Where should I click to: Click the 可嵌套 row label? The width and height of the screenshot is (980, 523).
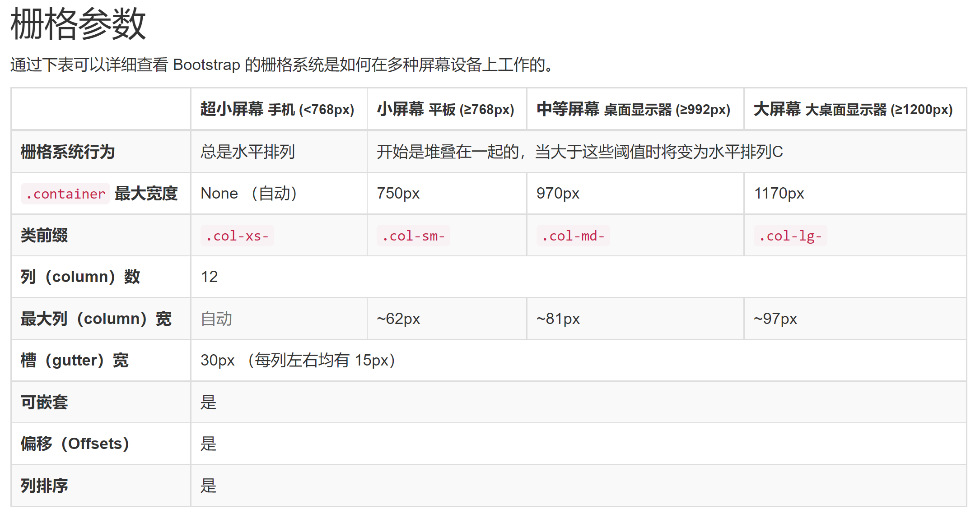pyautogui.click(x=44, y=402)
